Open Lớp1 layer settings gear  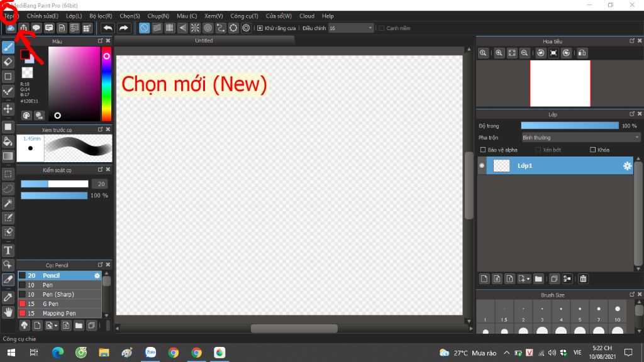[x=627, y=166]
